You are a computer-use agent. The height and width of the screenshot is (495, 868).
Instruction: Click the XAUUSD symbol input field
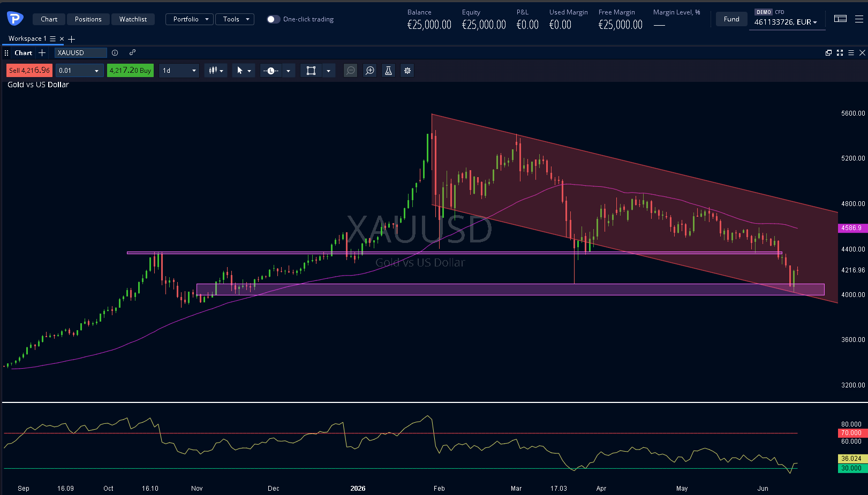80,53
